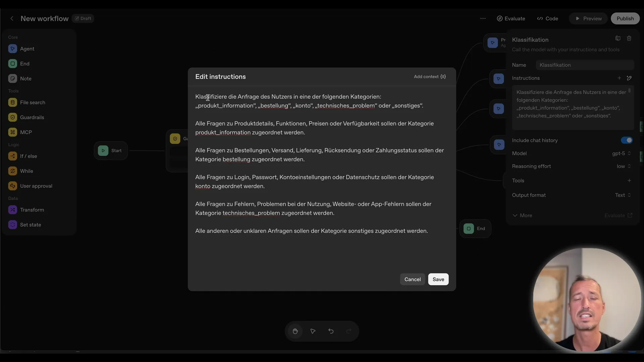Image resolution: width=644 pixels, height=362 pixels.
Task: Click the undo arrow in the canvas toolbar
Action: tap(331, 331)
